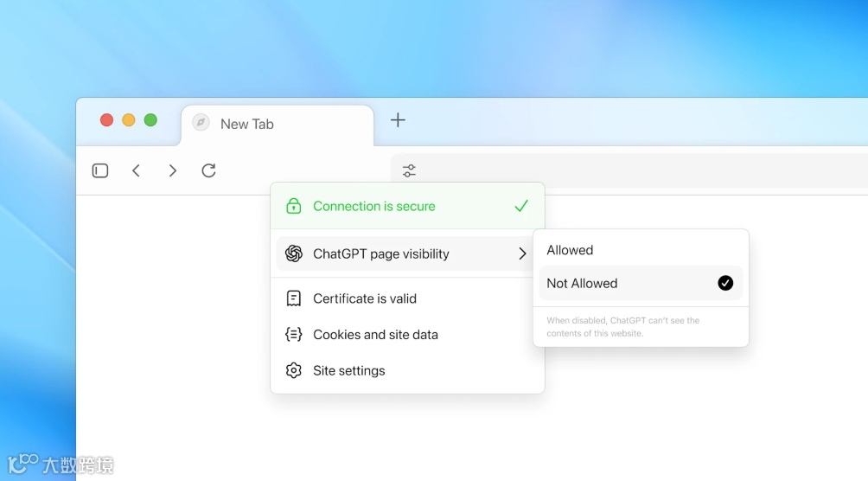Open site controls sliders icon
The width and height of the screenshot is (868, 481).
(x=409, y=170)
